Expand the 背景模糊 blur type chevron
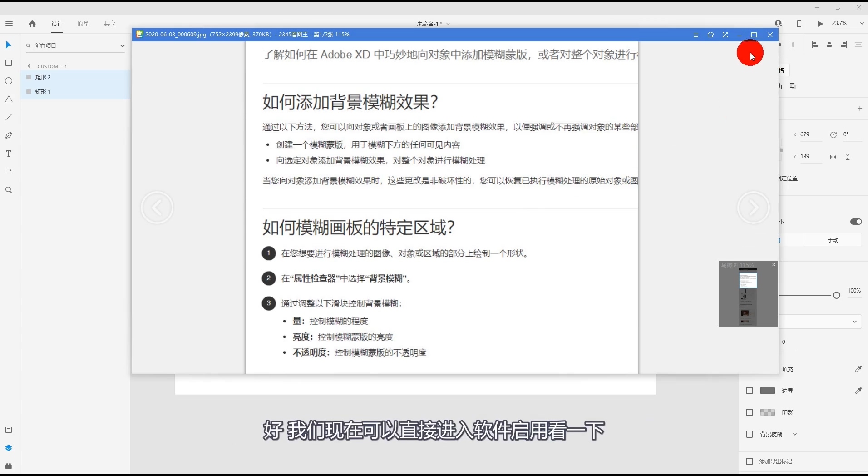Image resolution: width=868 pixels, height=476 pixels. [795, 434]
